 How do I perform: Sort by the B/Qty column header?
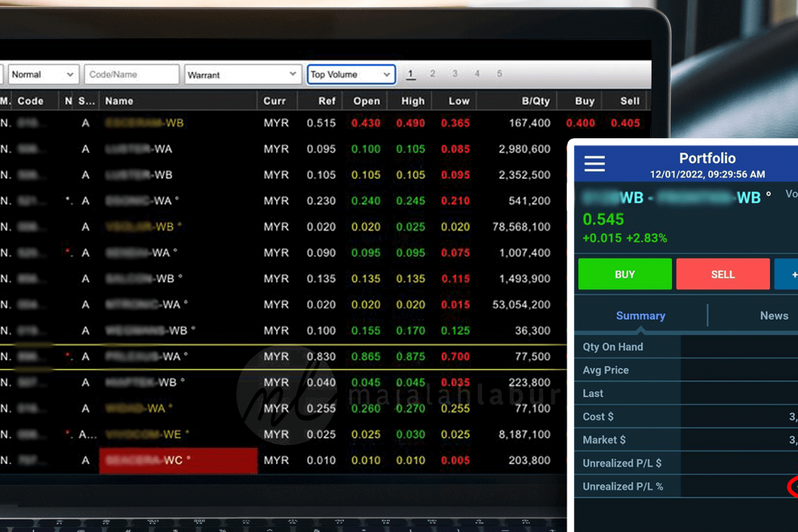tap(536, 101)
